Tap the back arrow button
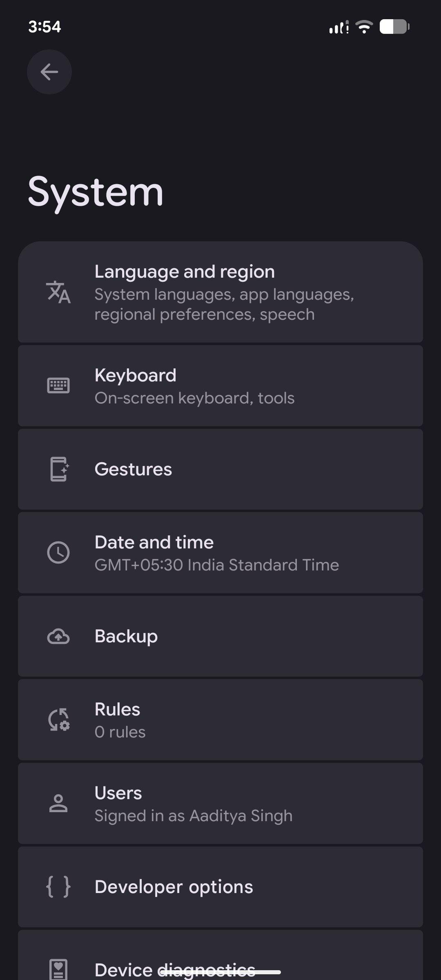Screen dimensions: 441x980 coord(49,72)
